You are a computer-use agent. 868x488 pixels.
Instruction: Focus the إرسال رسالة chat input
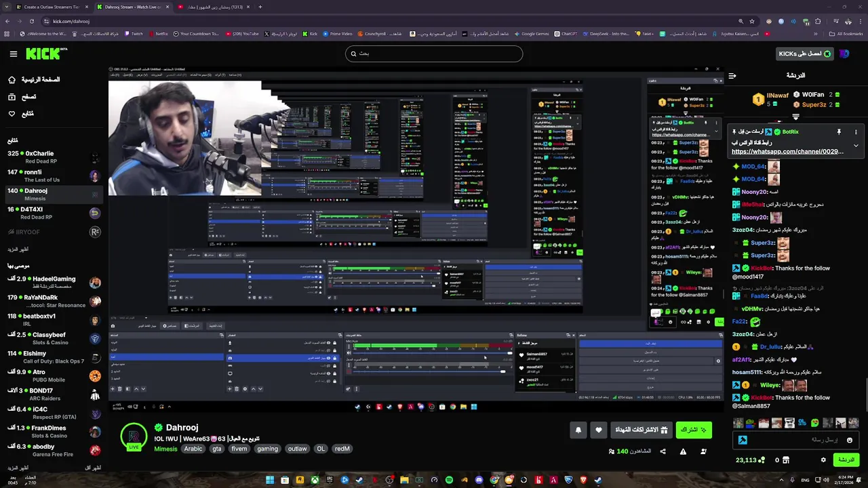click(x=796, y=441)
